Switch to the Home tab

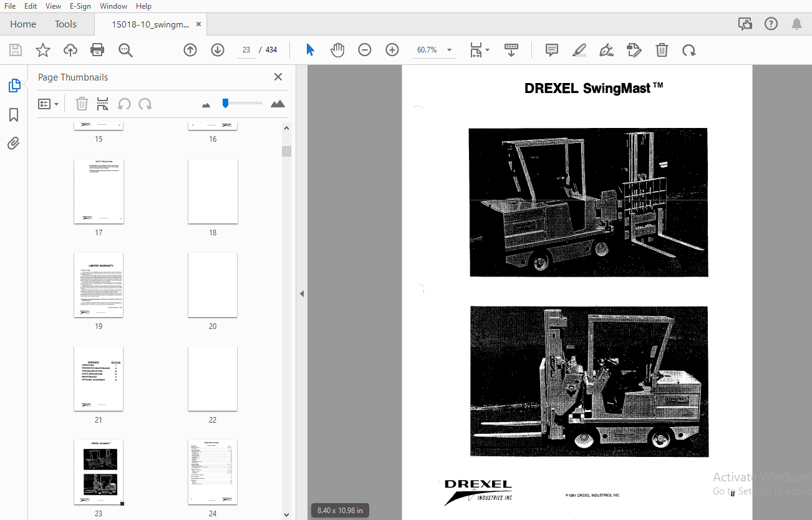coord(23,24)
